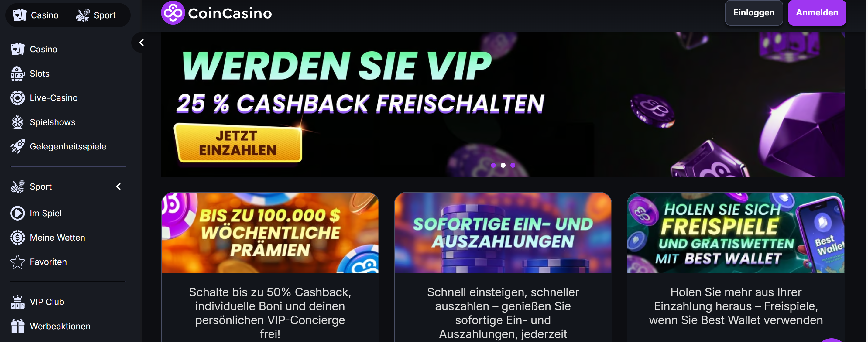Image resolution: width=868 pixels, height=342 pixels.
Task: Click Jetzt Einzahlen banner button
Action: [x=238, y=143]
